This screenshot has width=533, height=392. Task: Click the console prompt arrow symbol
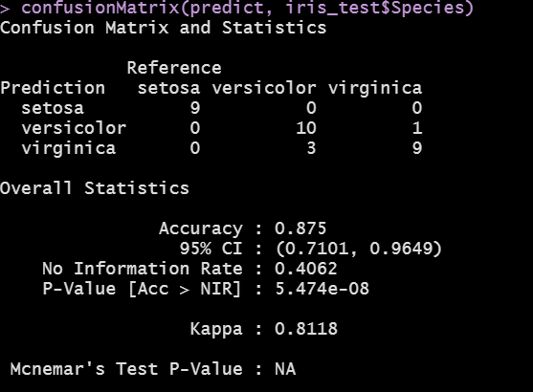click(x=5, y=9)
